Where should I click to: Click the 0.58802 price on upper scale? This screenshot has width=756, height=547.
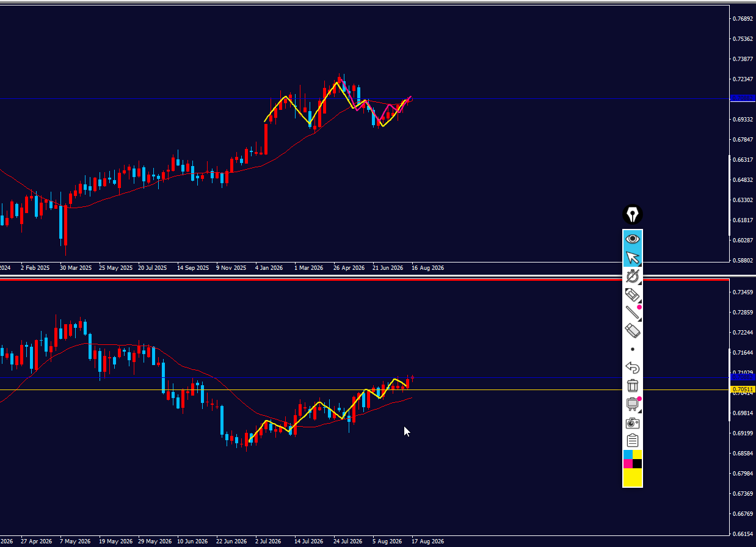pyautogui.click(x=743, y=260)
